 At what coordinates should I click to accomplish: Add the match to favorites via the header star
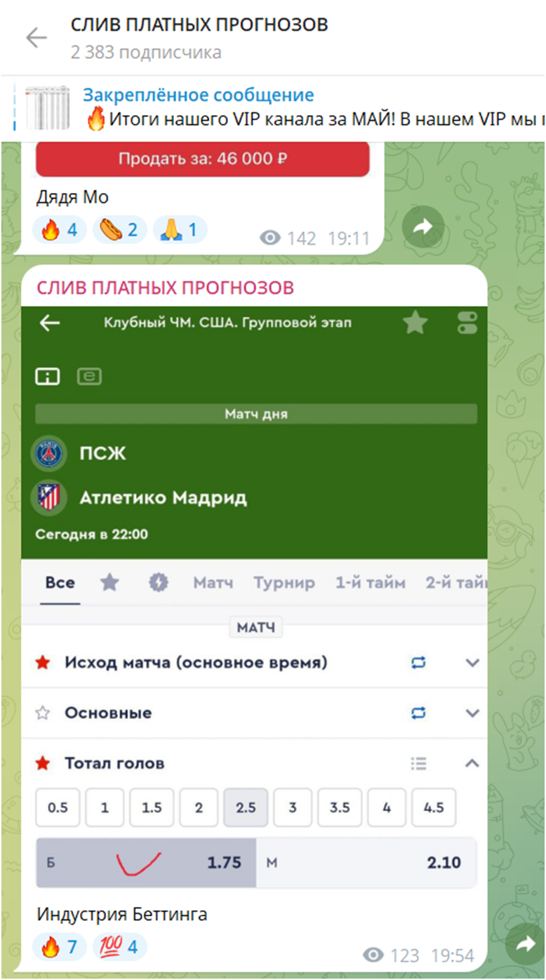(415, 323)
